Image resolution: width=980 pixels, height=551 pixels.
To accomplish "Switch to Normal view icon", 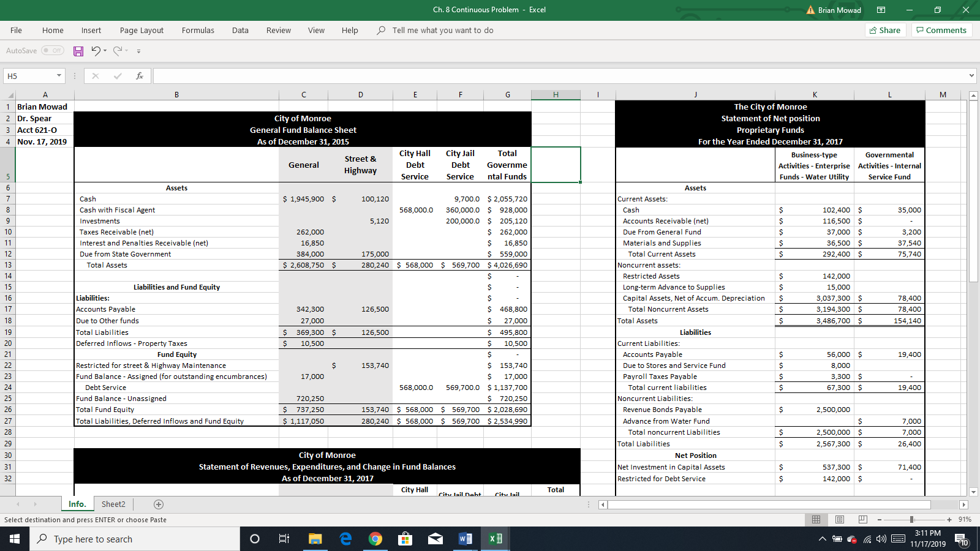I will click(816, 519).
